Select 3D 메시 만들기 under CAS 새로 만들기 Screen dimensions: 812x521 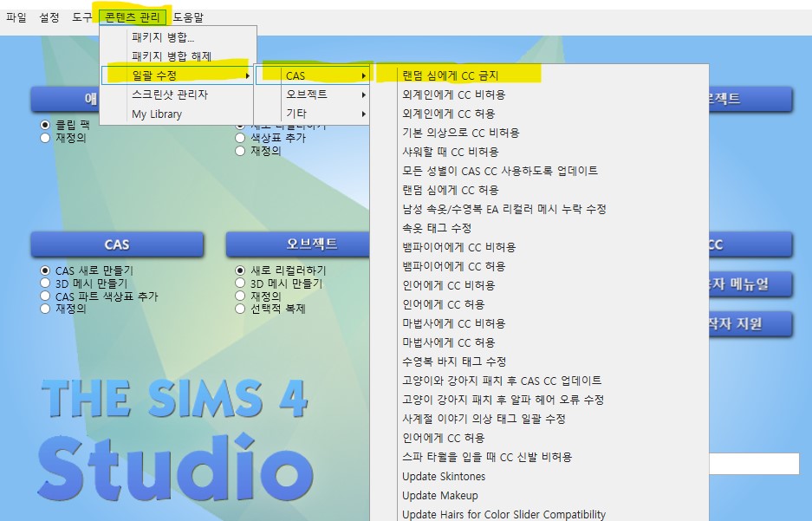[x=45, y=283]
